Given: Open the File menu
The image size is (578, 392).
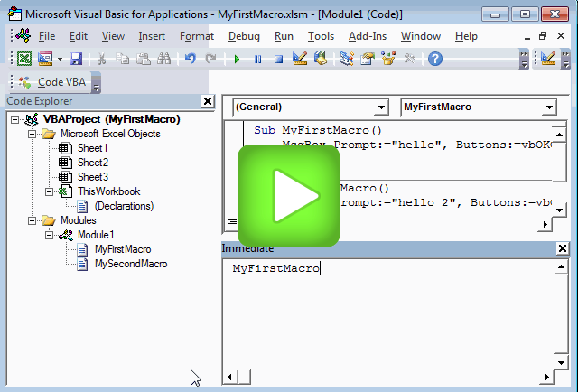Looking at the screenshot, I should coord(47,36).
